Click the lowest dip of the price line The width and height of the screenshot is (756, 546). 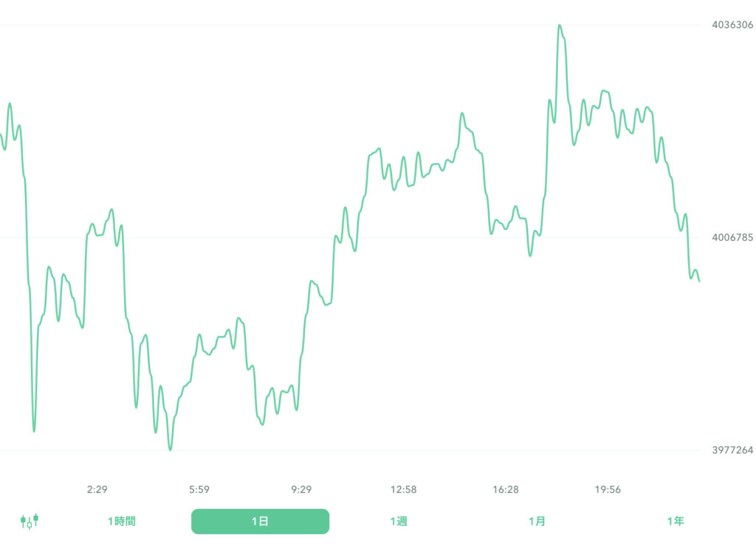[x=171, y=449]
